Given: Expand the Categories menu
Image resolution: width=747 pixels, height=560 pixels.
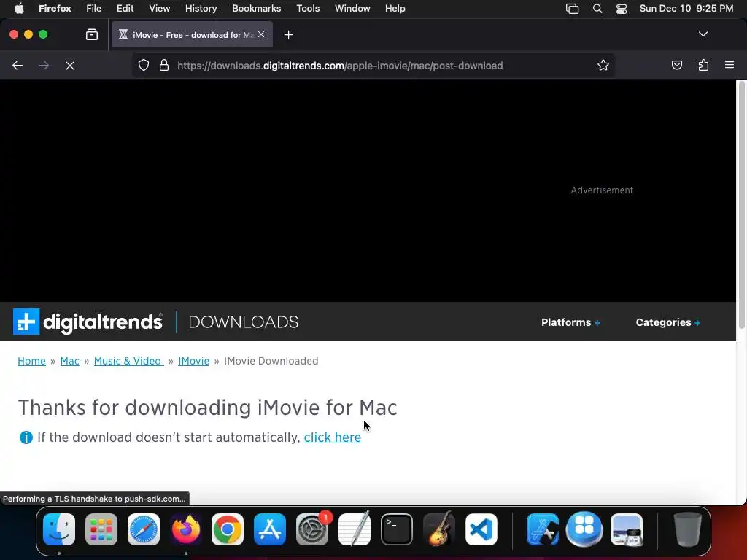Looking at the screenshot, I should click(x=668, y=322).
